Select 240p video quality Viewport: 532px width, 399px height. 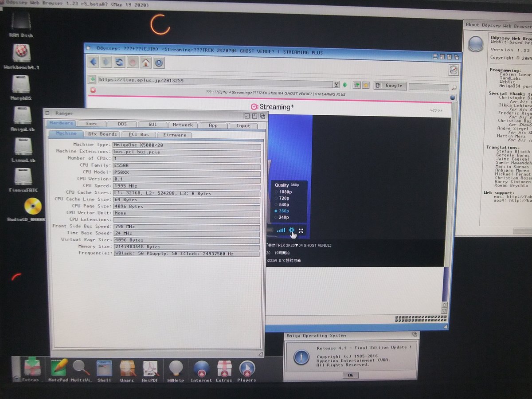(282, 217)
